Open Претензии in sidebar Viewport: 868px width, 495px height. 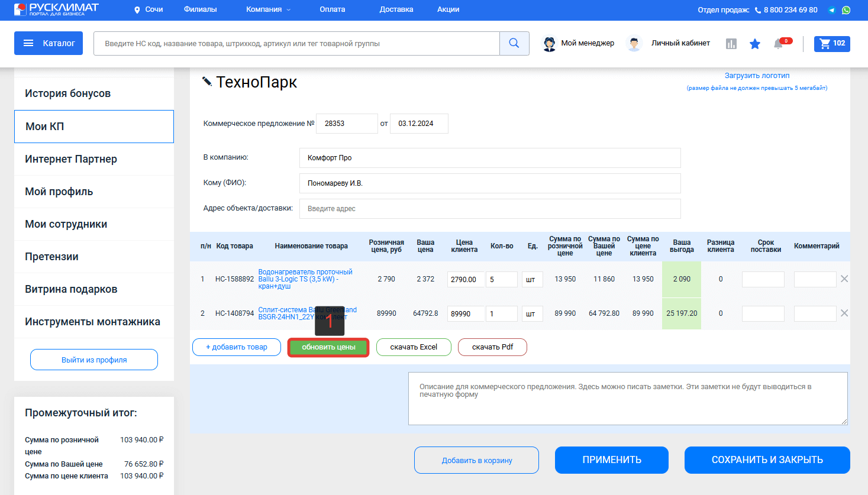(94, 257)
